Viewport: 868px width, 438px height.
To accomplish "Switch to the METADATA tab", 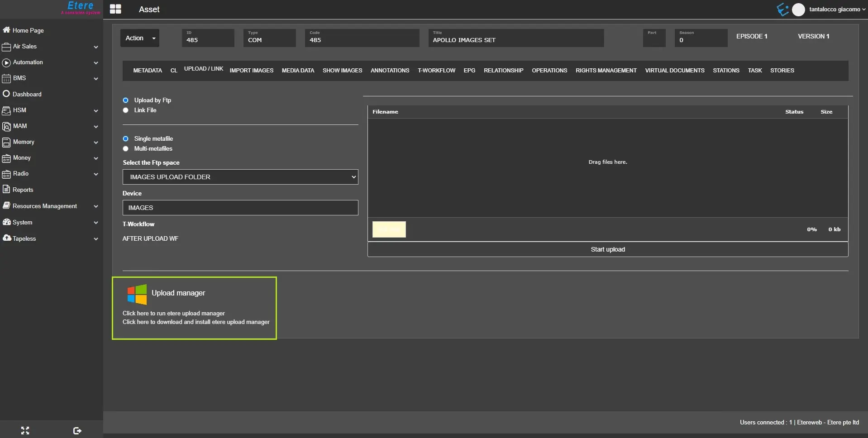I will pos(147,71).
